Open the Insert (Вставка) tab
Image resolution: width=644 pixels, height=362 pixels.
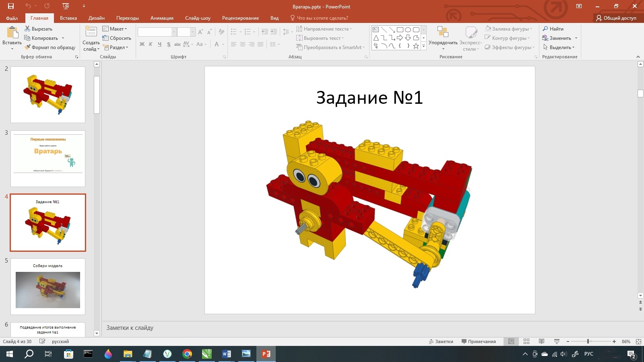coord(68,18)
